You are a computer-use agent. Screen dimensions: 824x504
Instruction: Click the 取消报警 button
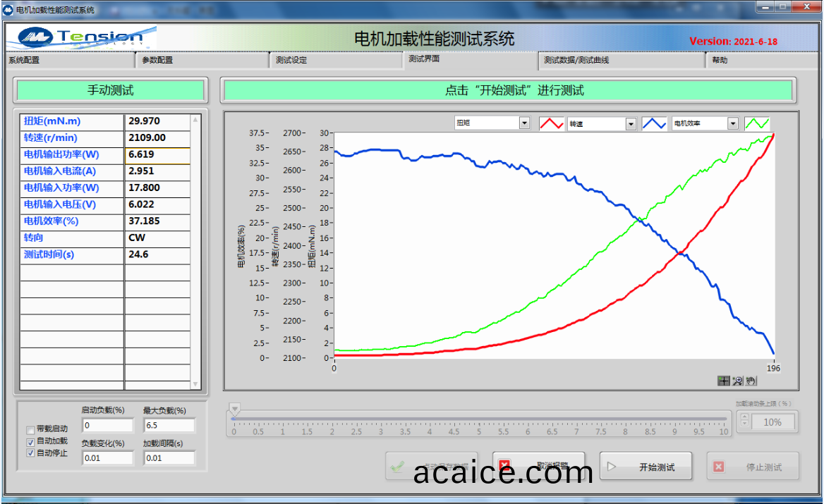coord(538,466)
